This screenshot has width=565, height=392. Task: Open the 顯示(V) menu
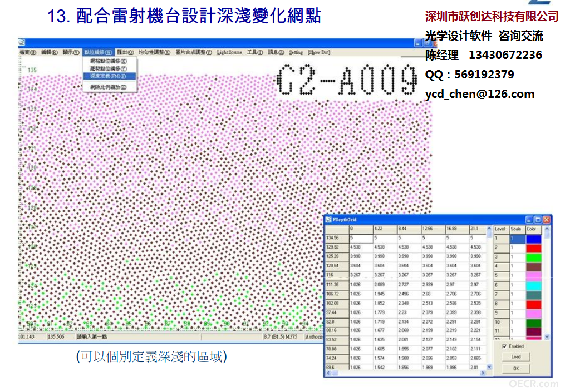pyautogui.click(x=71, y=53)
